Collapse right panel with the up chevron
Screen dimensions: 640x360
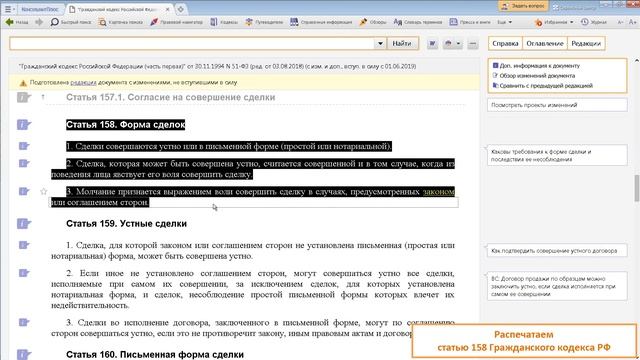[636, 61]
